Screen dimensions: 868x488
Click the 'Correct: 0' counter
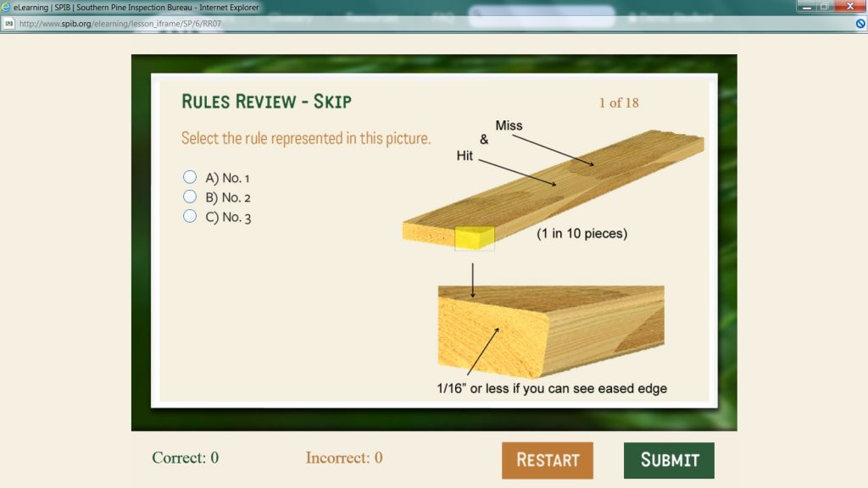click(x=186, y=457)
